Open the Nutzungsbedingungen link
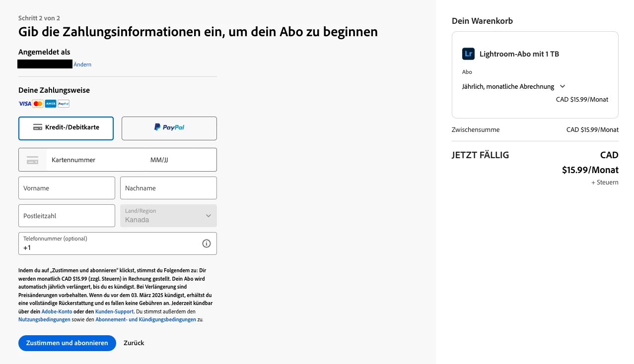Screen dimensions: 634x364 [x=44, y=320]
